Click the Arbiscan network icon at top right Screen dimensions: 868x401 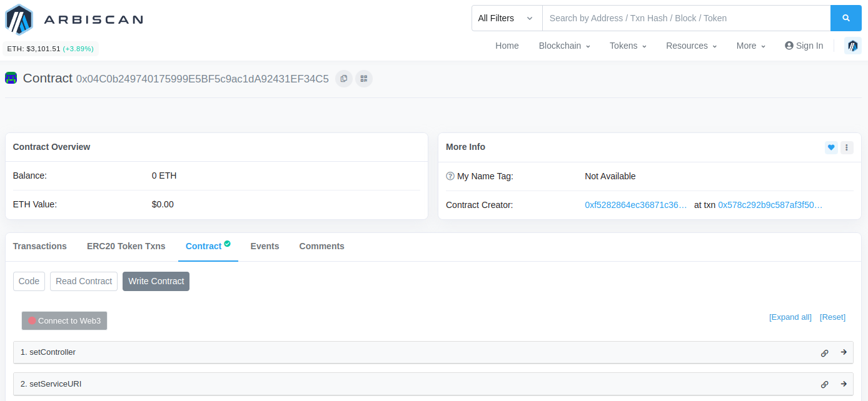pyautogui.click(x=852, y=46)
